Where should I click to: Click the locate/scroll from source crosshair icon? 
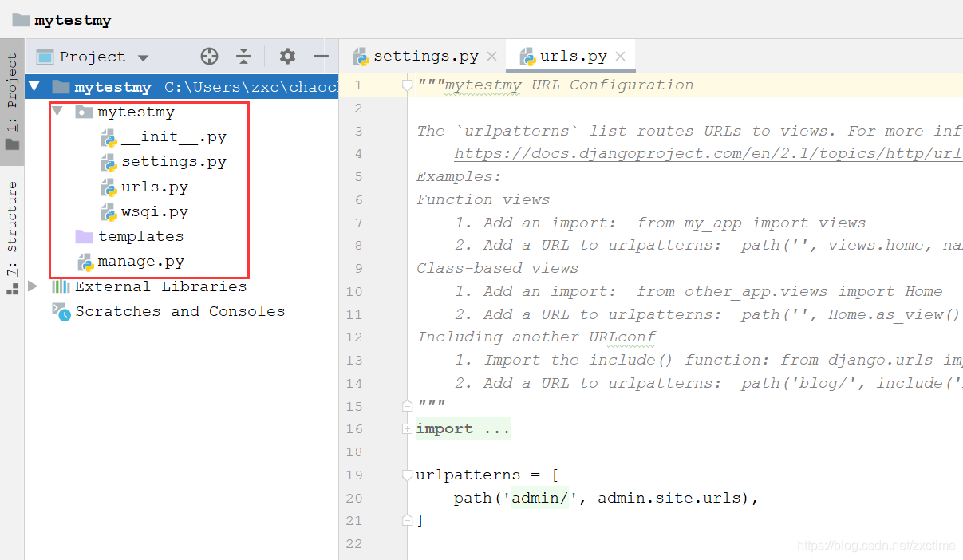click(209, 56)
